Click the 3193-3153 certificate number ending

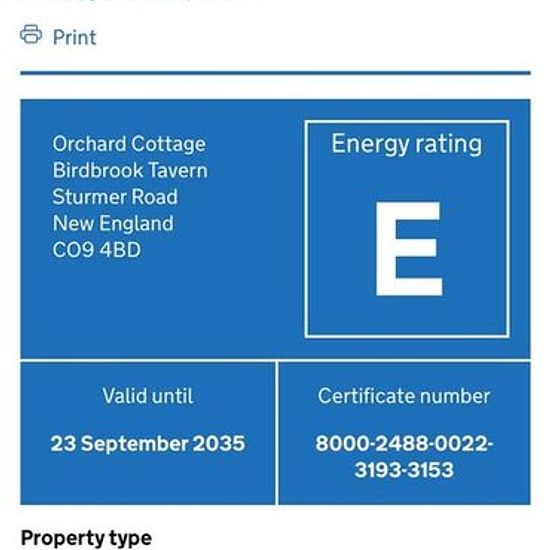click(404, 470)
